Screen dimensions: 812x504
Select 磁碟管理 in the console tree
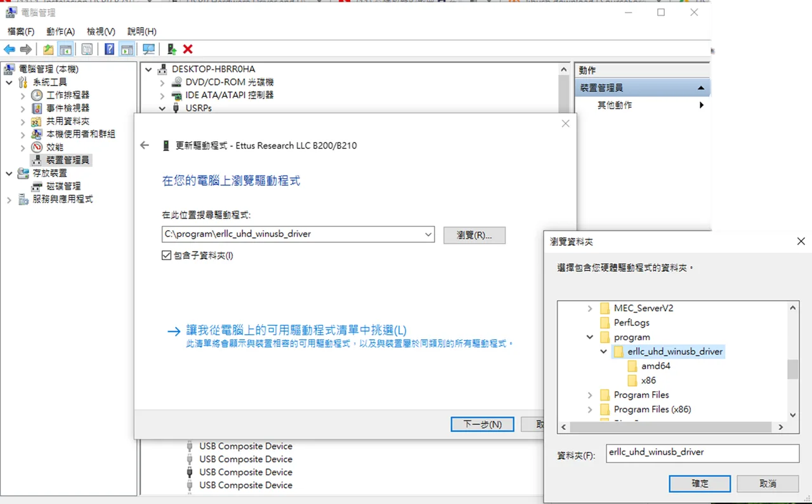coord(63,186)
